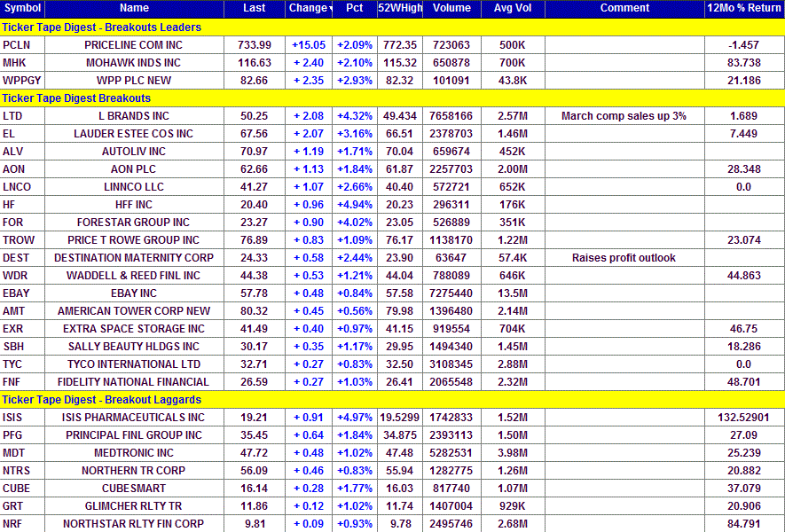This screenshot has width=785, height=532.
Task: Select the LNCO symbol cell
Action: pyautogui.click(x=22, y=187)
